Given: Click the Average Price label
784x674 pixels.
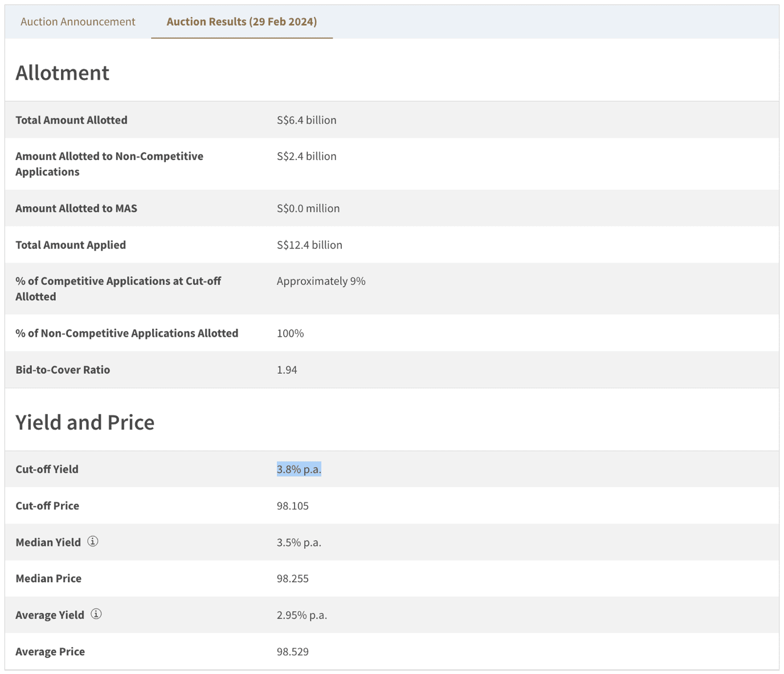Looking at the screenshot, I should point(50,652).
